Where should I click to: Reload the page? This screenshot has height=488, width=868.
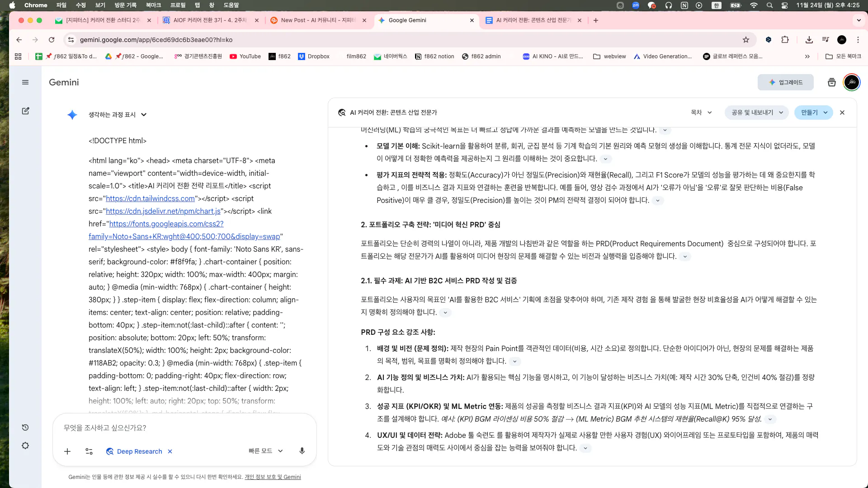coord(52,40)
